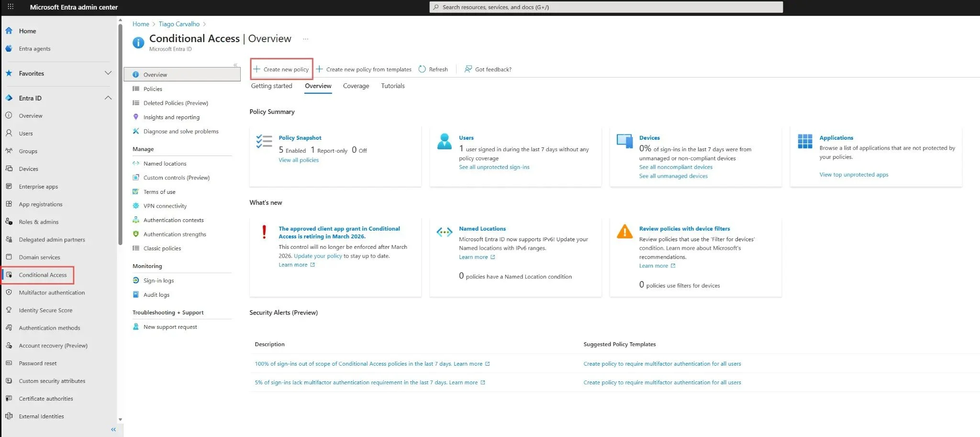Click See all unprotected sign-ins link
This screenshot has height=437, width=980.
pos(494,167)
